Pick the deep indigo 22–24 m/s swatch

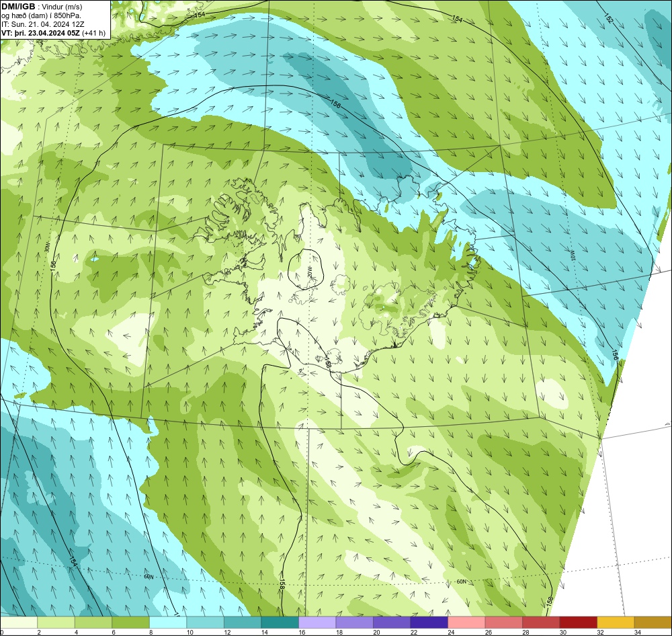(x=429, y=623)
